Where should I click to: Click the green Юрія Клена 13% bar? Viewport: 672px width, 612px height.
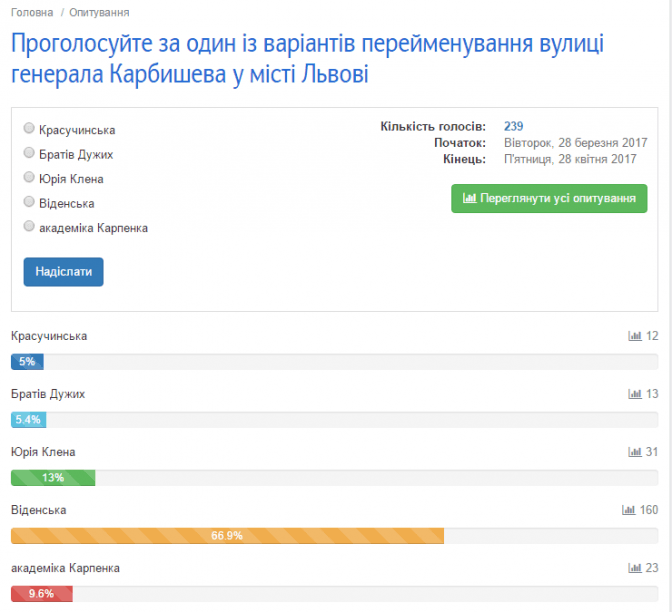tap(53, 478)
